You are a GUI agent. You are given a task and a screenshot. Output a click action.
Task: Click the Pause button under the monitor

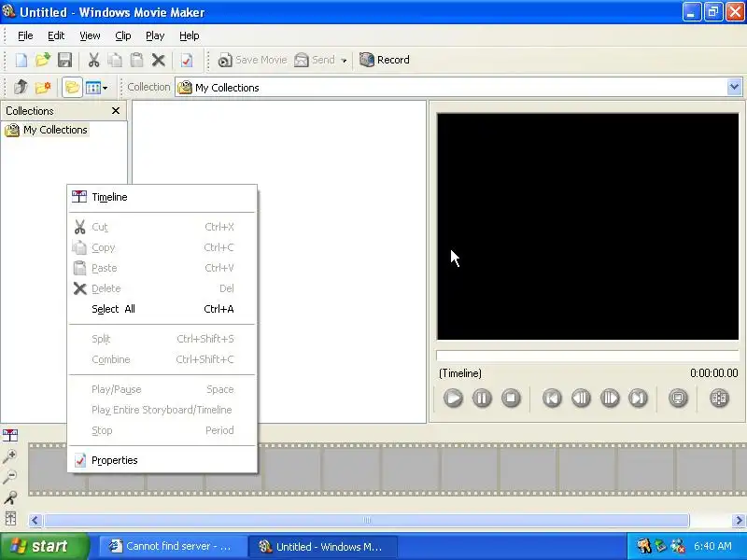(x=482, y=399)
